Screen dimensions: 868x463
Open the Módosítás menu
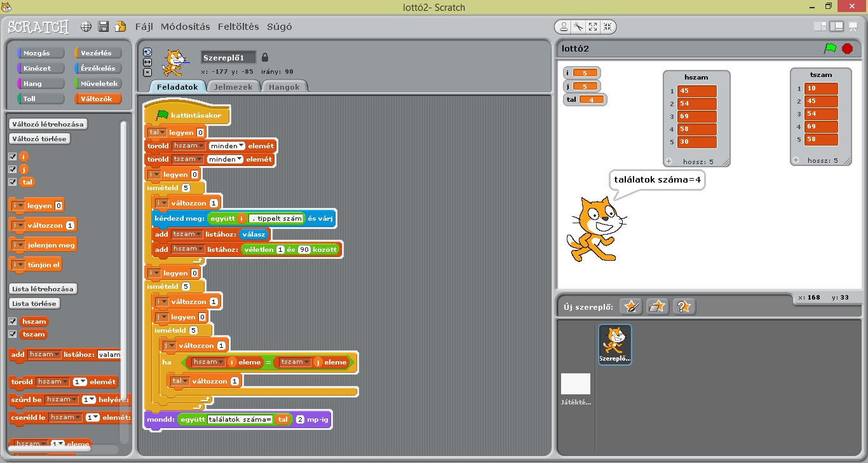(185, 27)
